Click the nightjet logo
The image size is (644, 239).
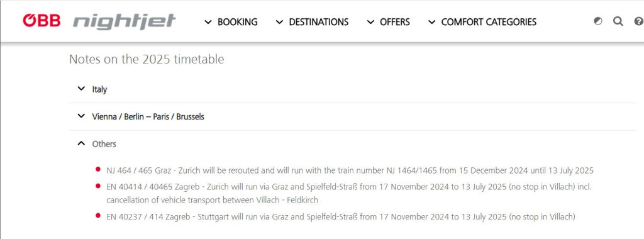pos(125,21)
